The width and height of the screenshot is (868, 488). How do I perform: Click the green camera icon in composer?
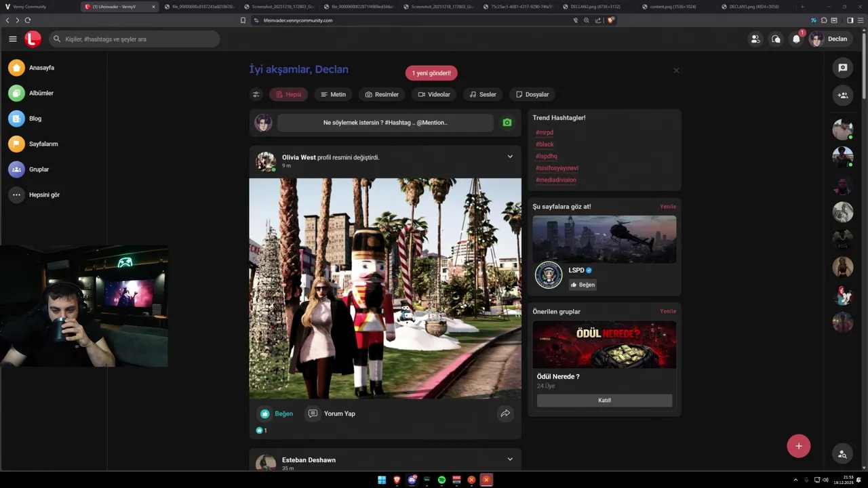507,123
